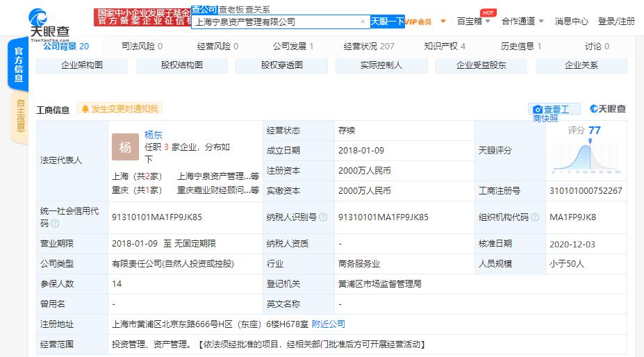
Task: Select the 经营状态 value 存续
Action: tap(347, 131)
